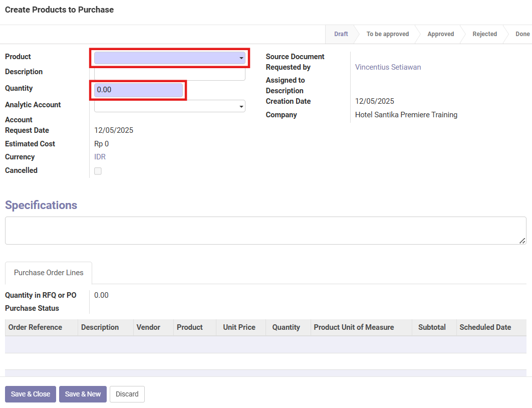
Task: Discard the purchase request form
Action: [127, 394]
